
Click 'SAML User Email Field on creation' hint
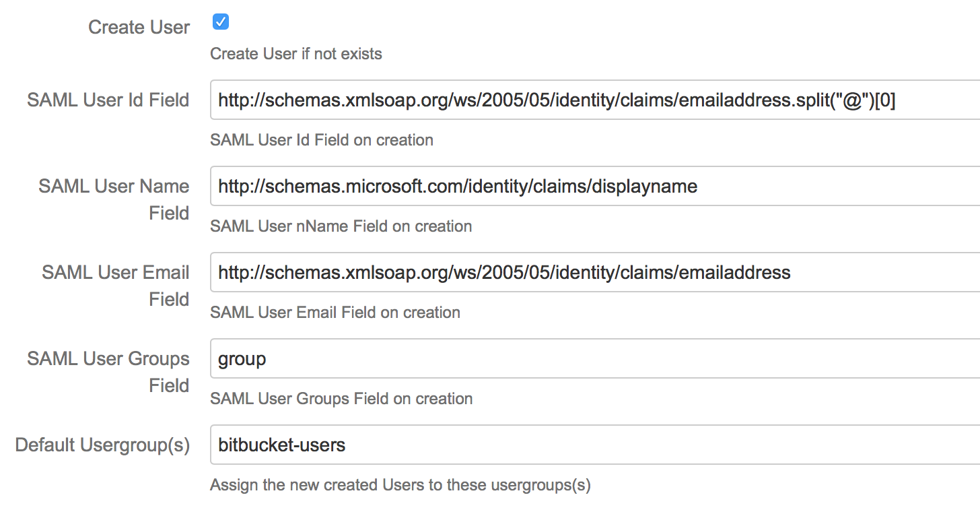335,313
